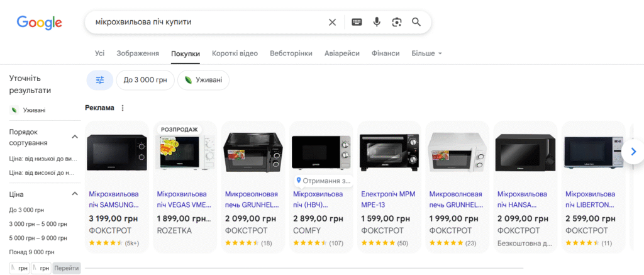Expand the Більше dropdown menu

click(x=426, y=53)
